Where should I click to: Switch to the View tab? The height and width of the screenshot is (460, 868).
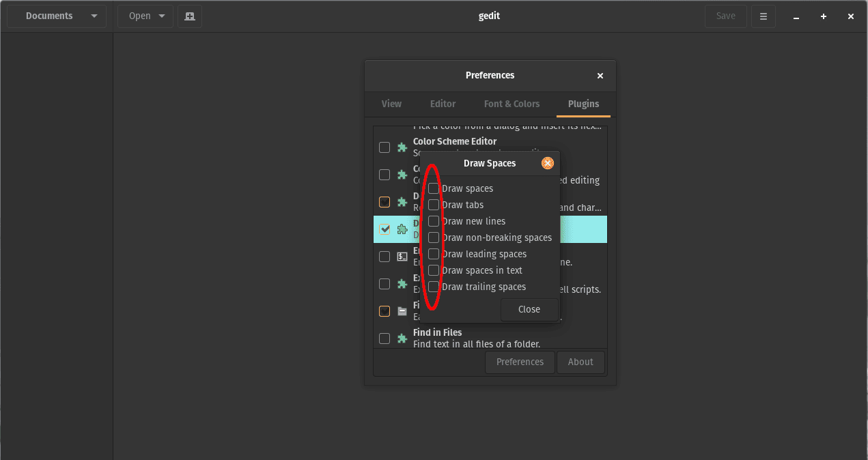click(x=391, y=104)
